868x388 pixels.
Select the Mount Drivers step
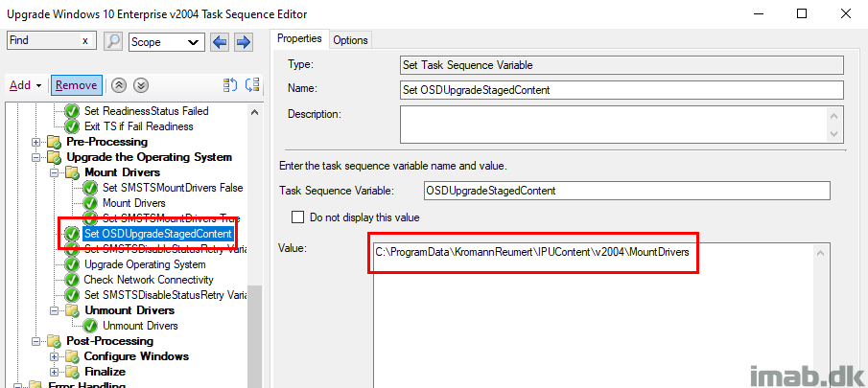134,203
